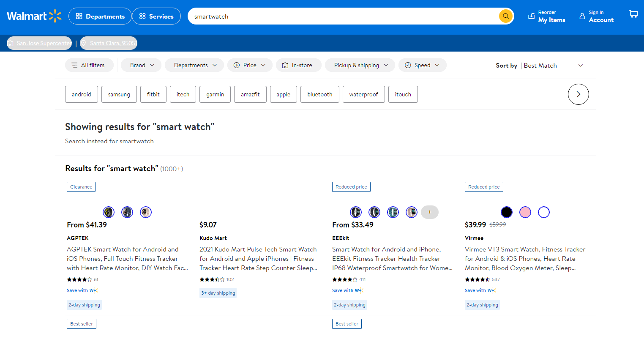Expand the Price filter dropdown
This screenshot has height=339, width=644.
[250, 65]
